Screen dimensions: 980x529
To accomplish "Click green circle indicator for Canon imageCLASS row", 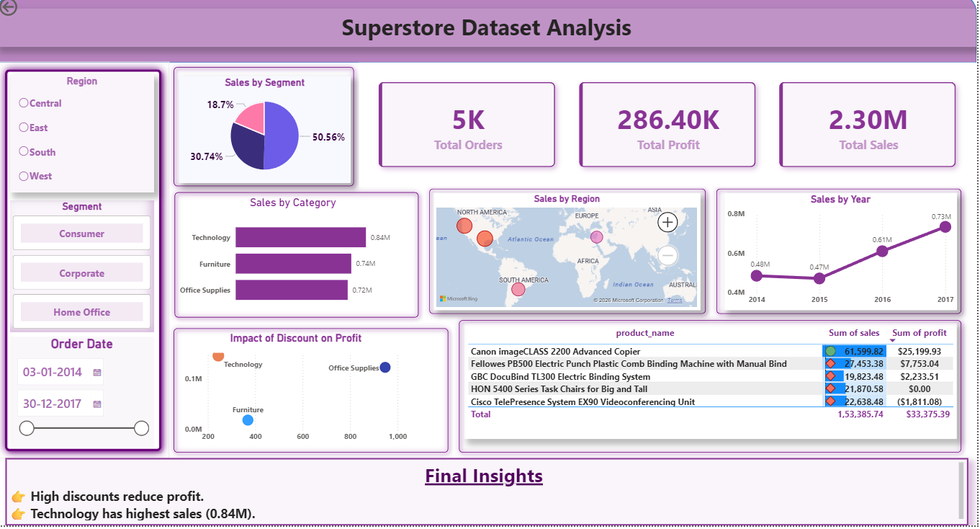I will coord(830,352).
